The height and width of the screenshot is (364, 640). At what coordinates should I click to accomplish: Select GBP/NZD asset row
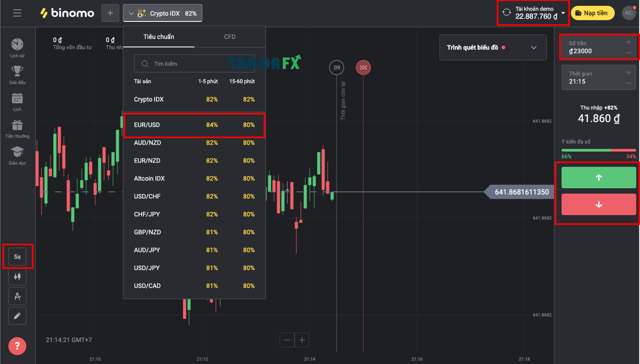[194, 232]
